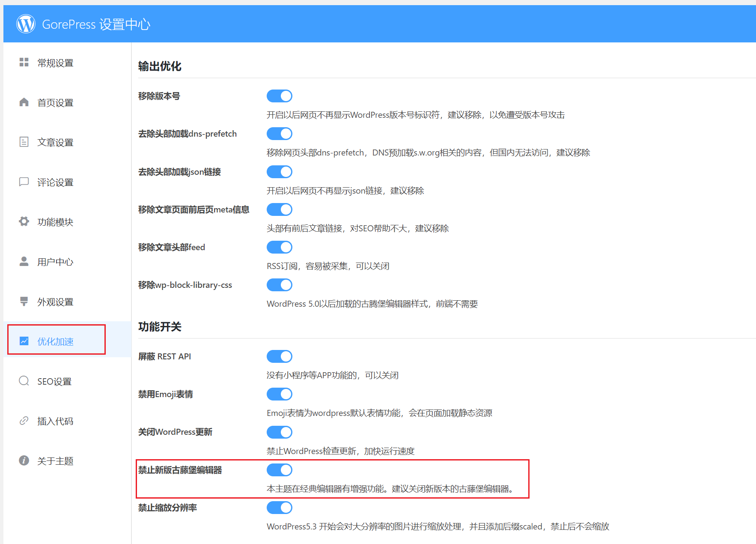Click the 评论设置 speech bubble icon
This screenshot has width=756, height=544.
pyautogui.click(x=24, y=182)
